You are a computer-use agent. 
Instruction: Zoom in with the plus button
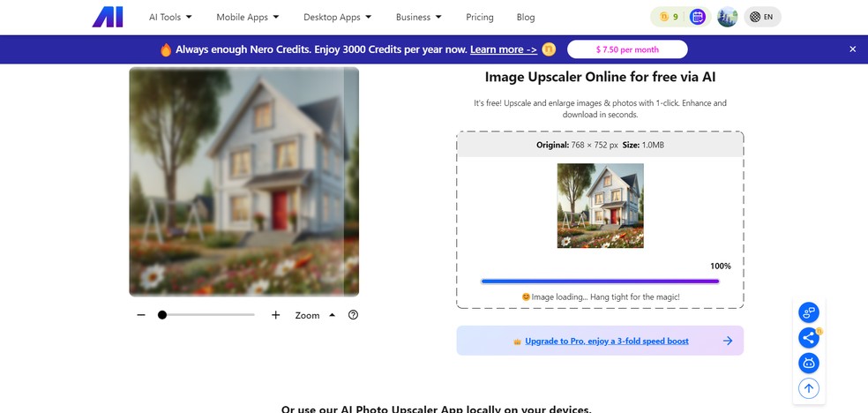[276, 315]
